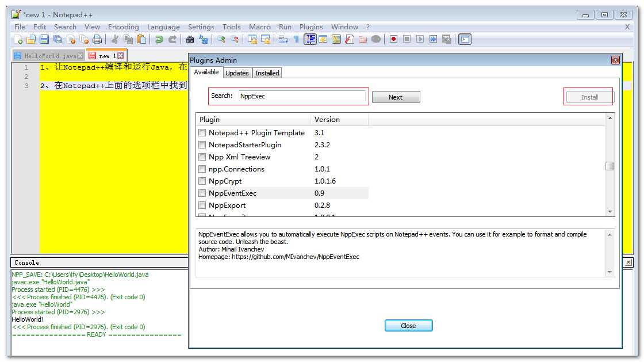644x362 pixels.
Task: Click the Cut scissors icon
Action: (115, 40)
